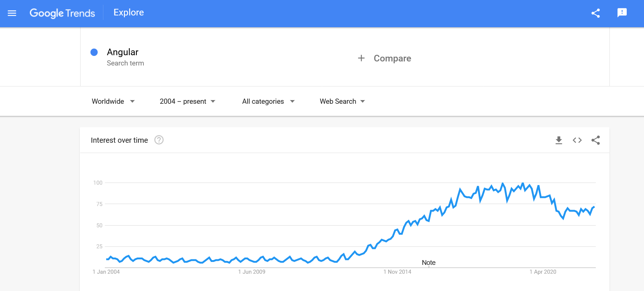Click the Note marker below the chart
The image size is (644, 291).
(x=428, y=262)
